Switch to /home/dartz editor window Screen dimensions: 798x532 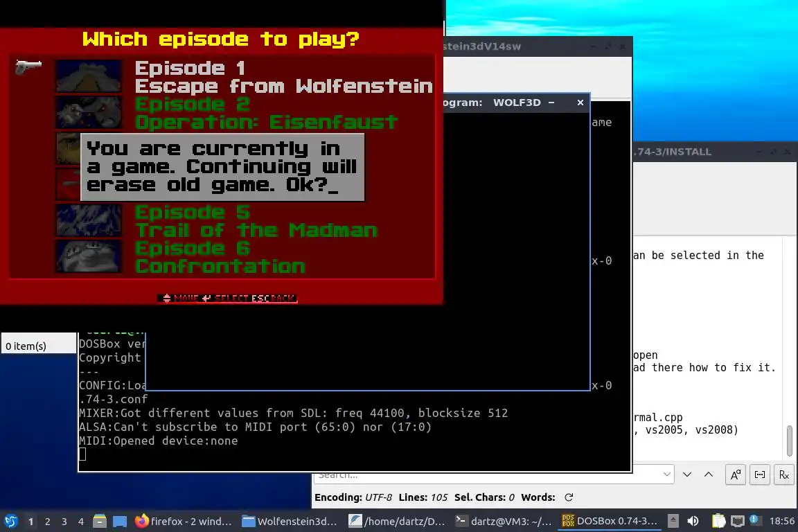(397, 521)
